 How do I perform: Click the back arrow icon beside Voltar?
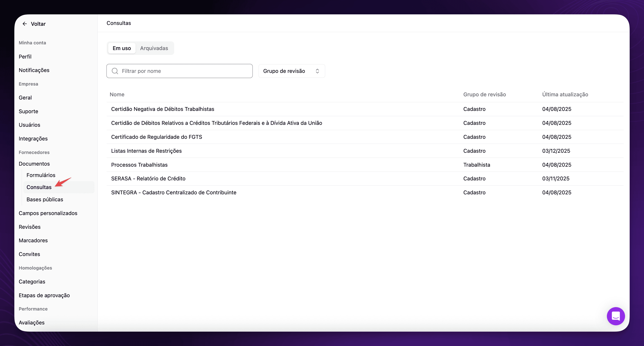coord(24,24)
